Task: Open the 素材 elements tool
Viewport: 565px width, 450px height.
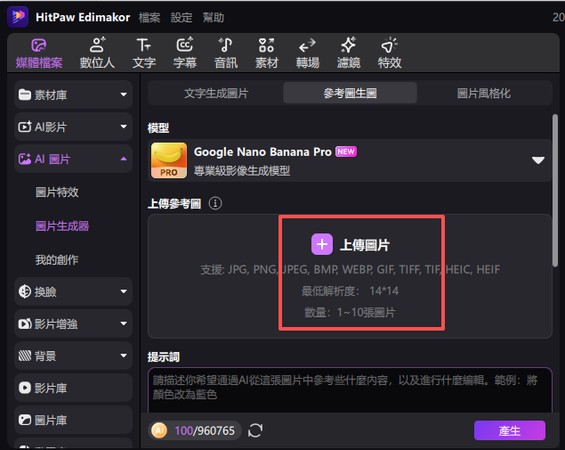Action: tap(267, 54)
